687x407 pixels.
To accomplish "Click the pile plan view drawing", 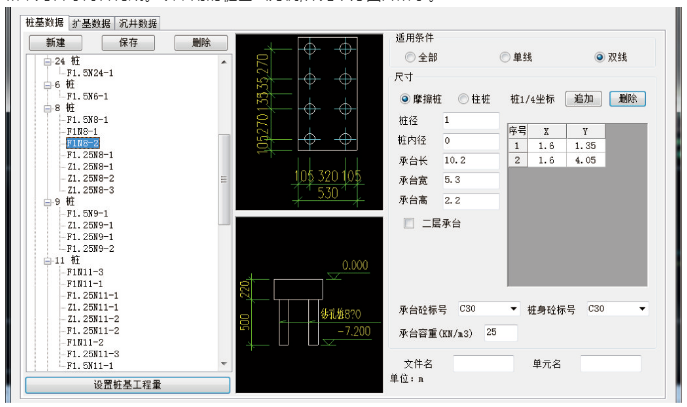I will tap(309, 122).
